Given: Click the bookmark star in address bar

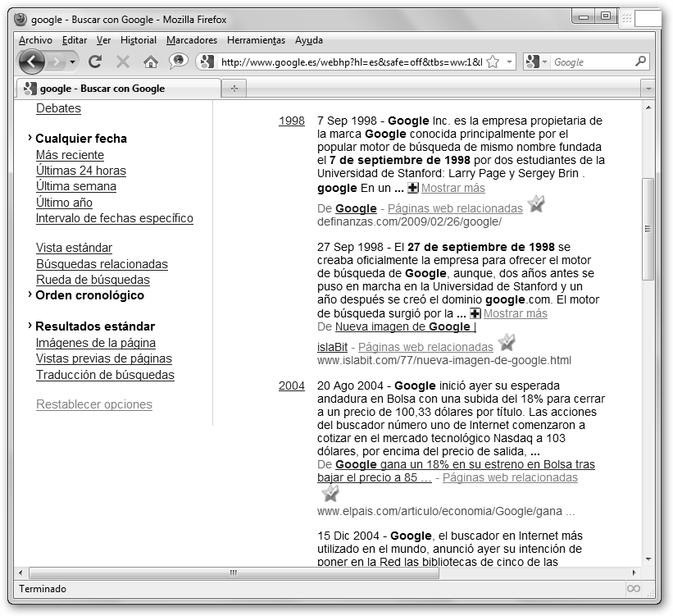Looking at the screenshot, I should (493, 62).
